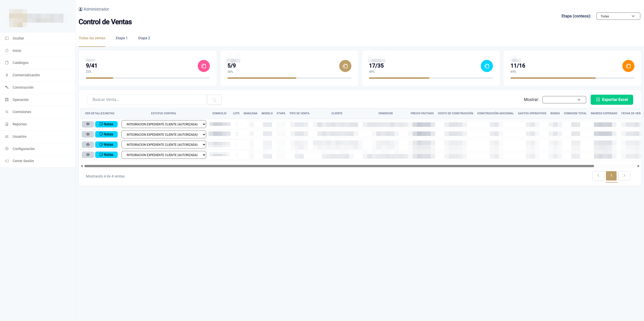Click the Comercialización dollar icon
The width and height of the screenshot is (644, 321).
pyautogui.click(x=7, y=75)
